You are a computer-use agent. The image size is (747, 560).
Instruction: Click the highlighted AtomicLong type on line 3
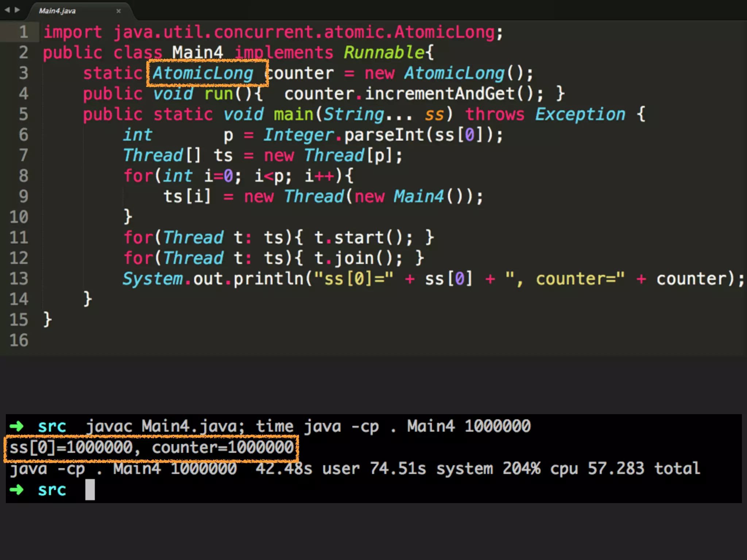click(203, 73)
